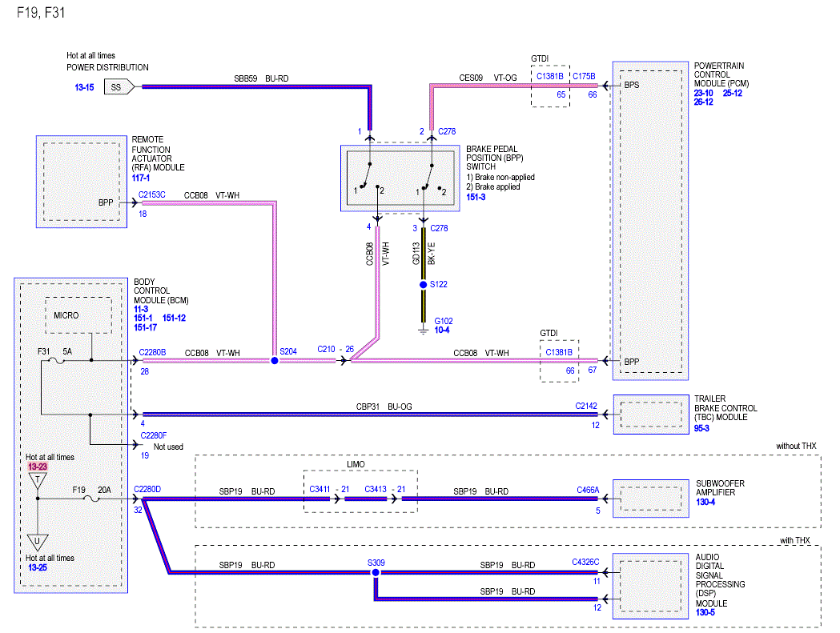Screen dimensions: 840x633
Task: Select the U triangle connector symbol
Action: 38,542
